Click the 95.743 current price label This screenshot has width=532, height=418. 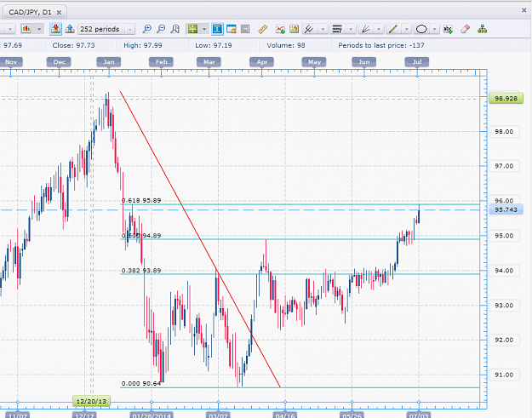point(506,209)
